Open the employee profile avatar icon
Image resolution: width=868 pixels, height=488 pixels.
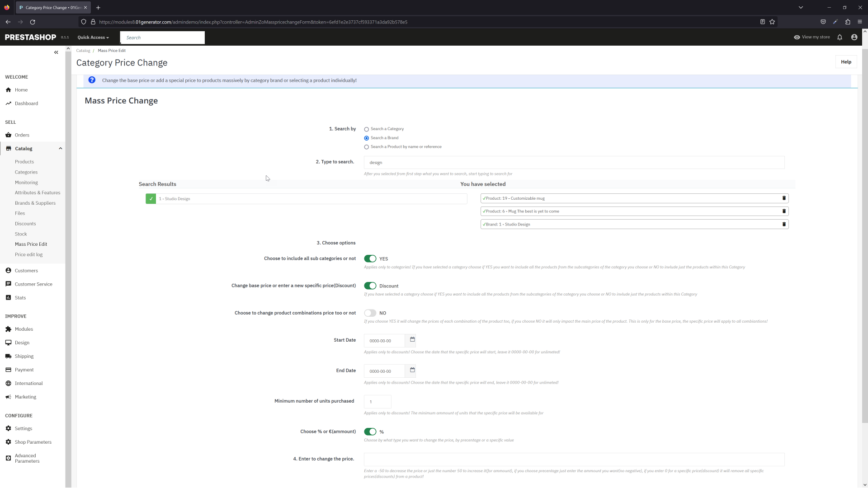pyautogui.click(x=854, y=38)
